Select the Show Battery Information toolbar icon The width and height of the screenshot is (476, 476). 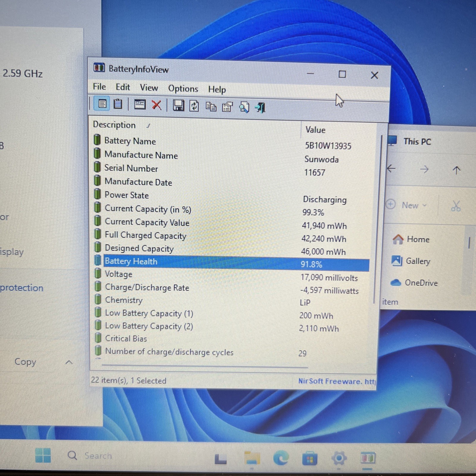point(102,104)
